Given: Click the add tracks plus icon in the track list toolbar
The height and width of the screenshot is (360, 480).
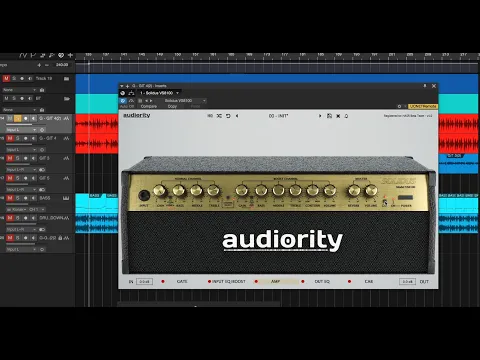Looking at the screenshot, I should click(x=70, y=55).
